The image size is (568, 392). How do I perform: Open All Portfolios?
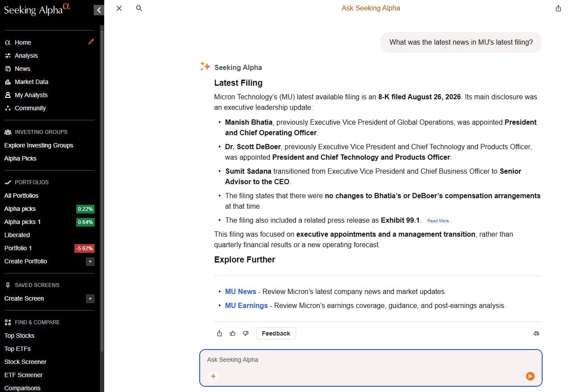pyautogui.click(x=21, y=196)
